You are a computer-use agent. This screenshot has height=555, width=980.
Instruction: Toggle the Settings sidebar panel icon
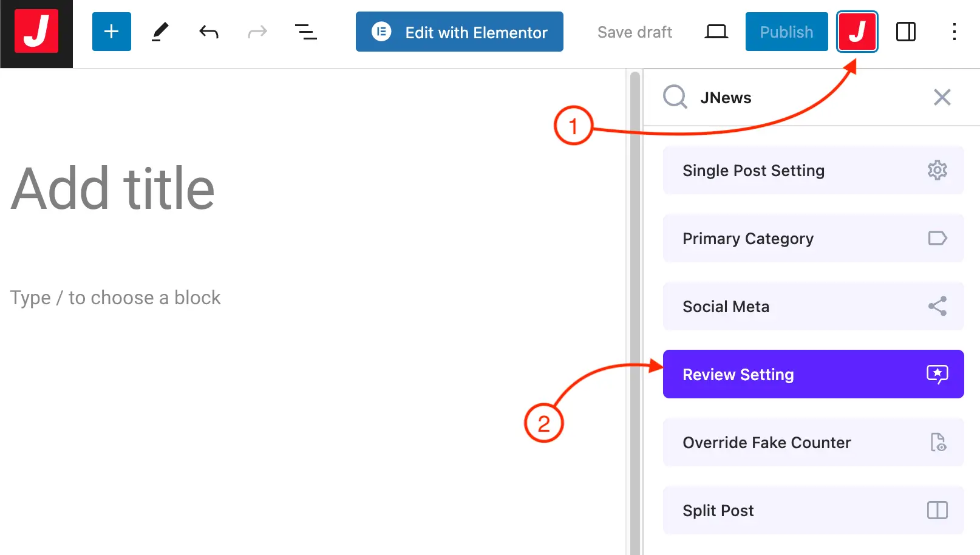pyautogui.click(x=906, y=32)
